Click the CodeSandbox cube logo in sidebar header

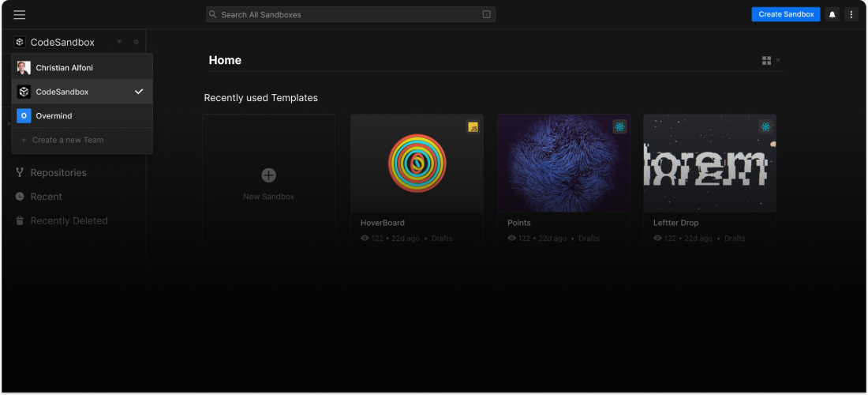(x=20, y=42)
